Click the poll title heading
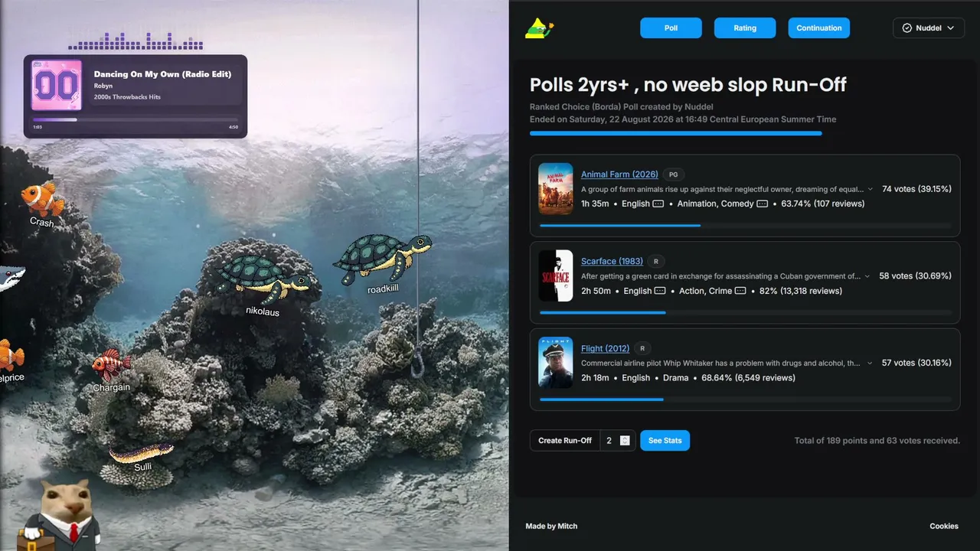Viewport: 980px width, 551px height. tap(688, 84)
